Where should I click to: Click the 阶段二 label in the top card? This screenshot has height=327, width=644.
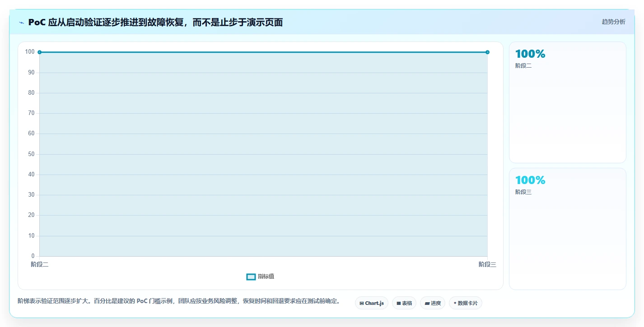point(523,66)
